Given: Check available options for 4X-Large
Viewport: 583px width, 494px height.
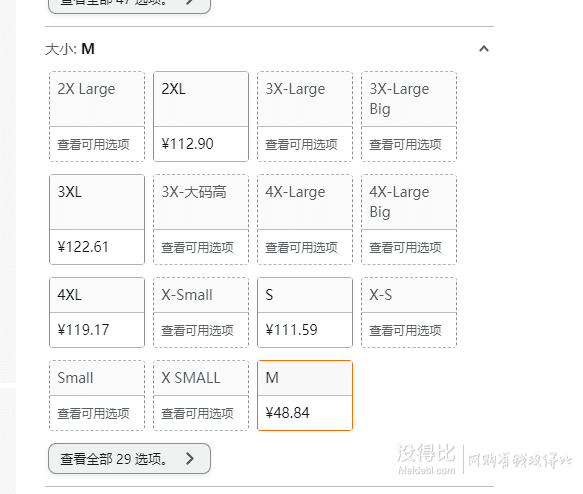Looking at the screenshot, I should [305, 219].
